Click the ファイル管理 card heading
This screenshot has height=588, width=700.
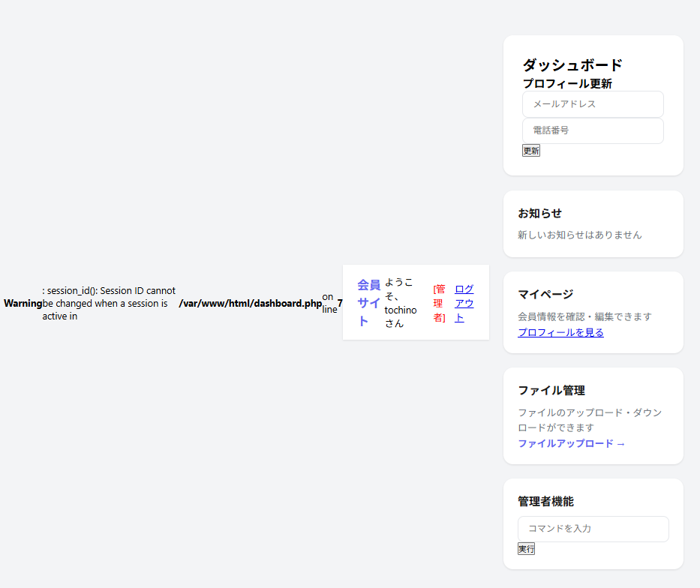pos(551,390)
